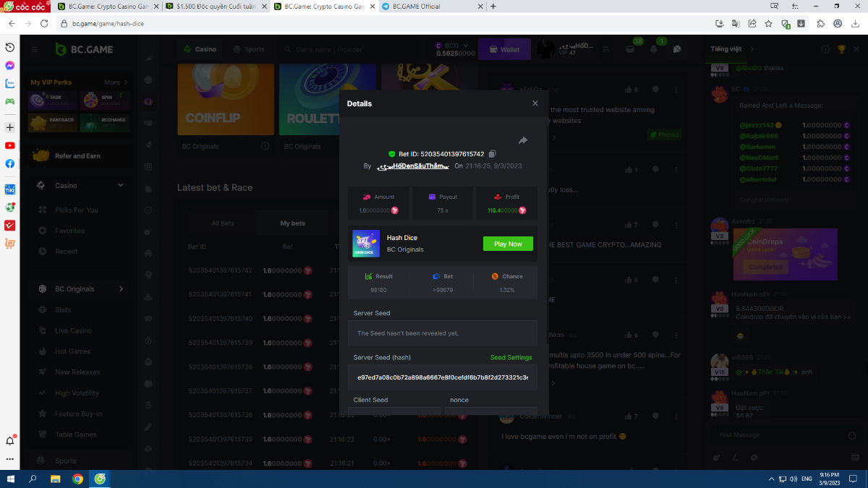The width and height of the screenshot is (868, 488).
Task: Open Google Chrome from the Windows taskbar
Action: tap(77, 479)
